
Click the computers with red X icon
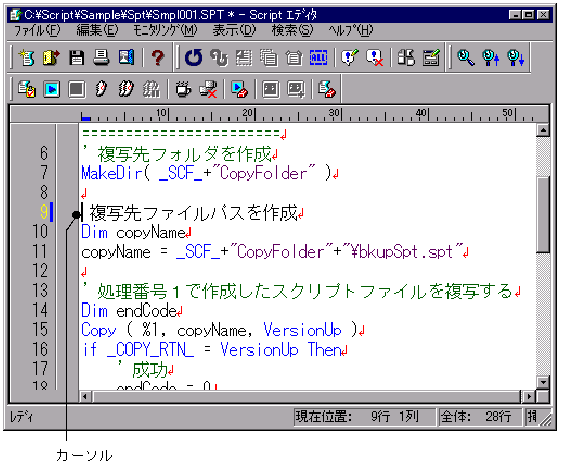208,89
